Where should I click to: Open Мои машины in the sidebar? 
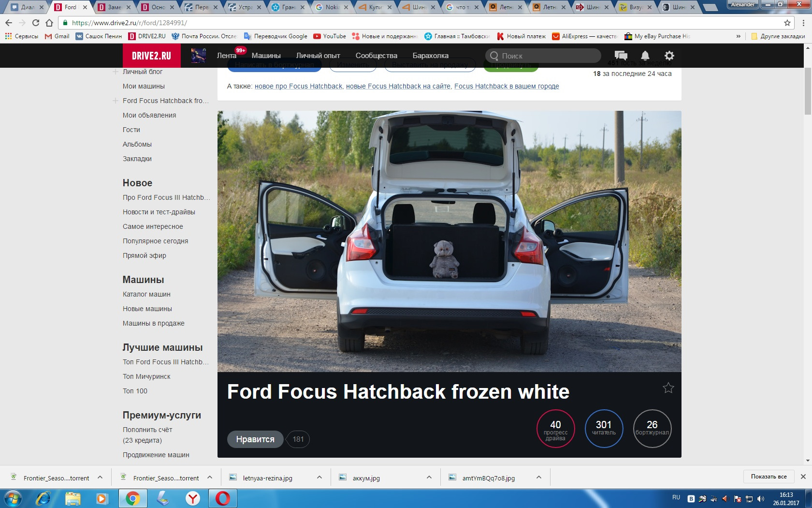click(x=144, y=86)
